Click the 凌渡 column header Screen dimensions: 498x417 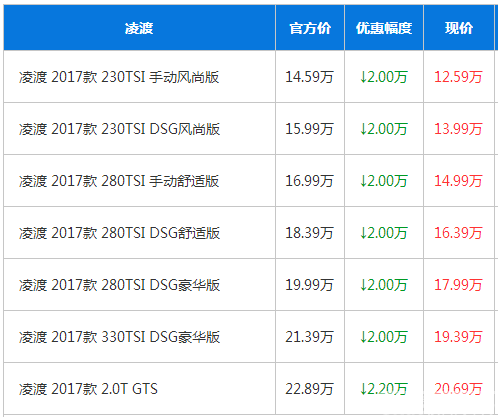(139, 28)
